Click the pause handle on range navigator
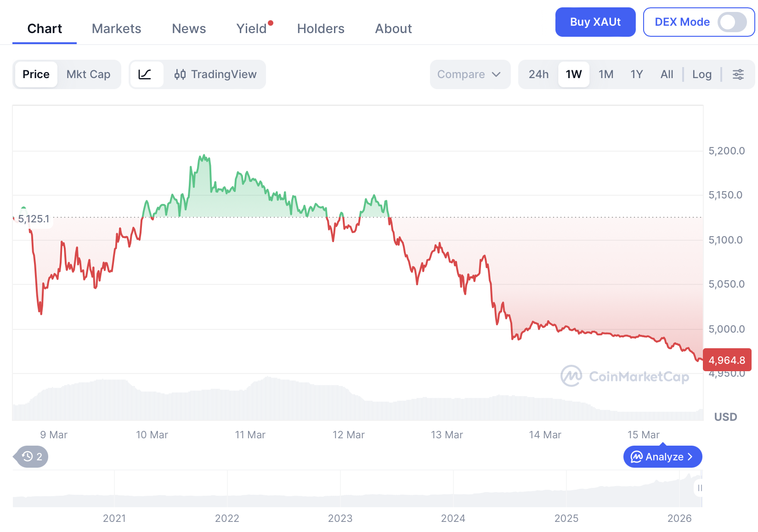Screen dimensions: 758x532 tap(699, 488)
